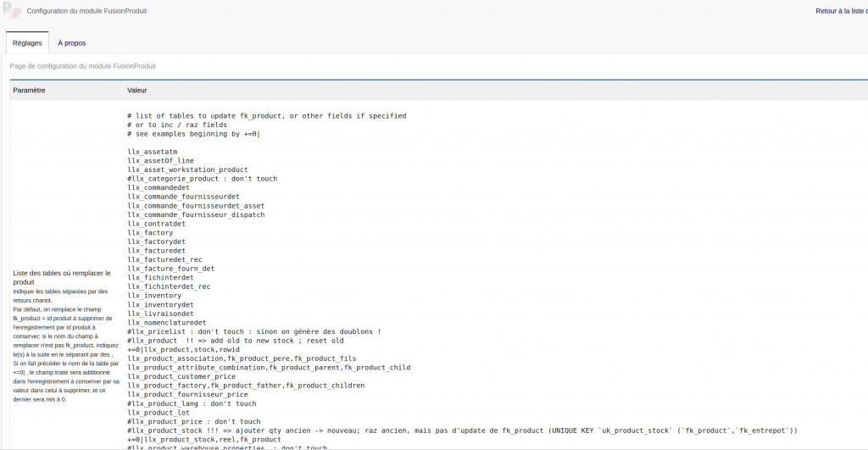This screenshot has height=450, width=868.
Task: Click the llx_commande_fournisseurdet line
Action: point(183,197)
